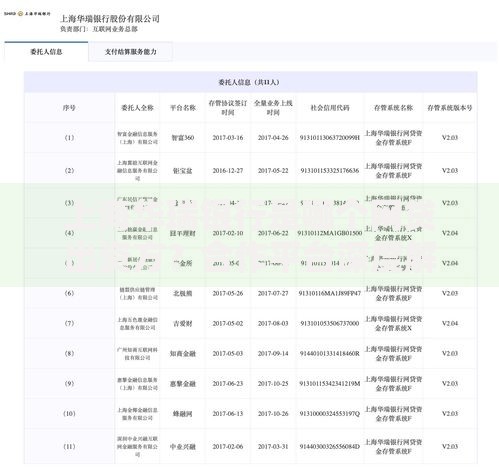499x470 pixels.
Task: Click signing date 2017-05-26
Action: click(x=228, y=293)
